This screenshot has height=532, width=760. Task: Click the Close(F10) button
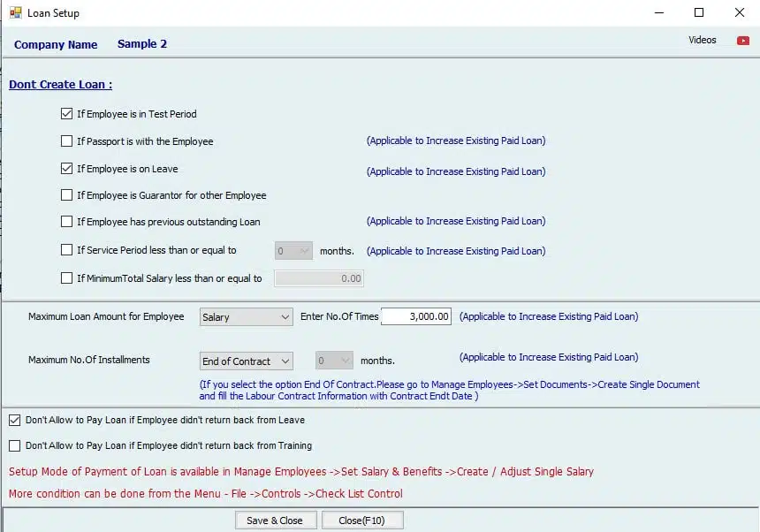pyautogui.click(x=362, y=521)
